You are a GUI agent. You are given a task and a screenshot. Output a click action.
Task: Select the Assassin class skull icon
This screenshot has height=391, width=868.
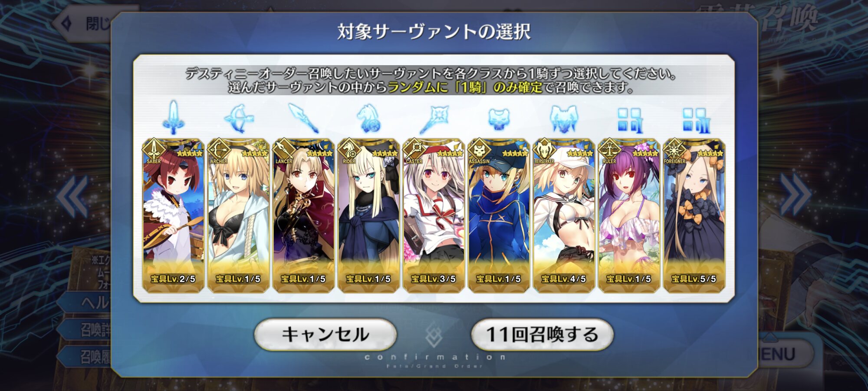[499, 119]
